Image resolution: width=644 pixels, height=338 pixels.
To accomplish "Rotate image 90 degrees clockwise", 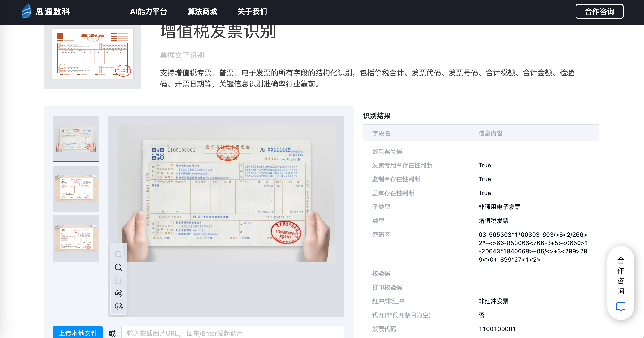I will coord(118,306).
